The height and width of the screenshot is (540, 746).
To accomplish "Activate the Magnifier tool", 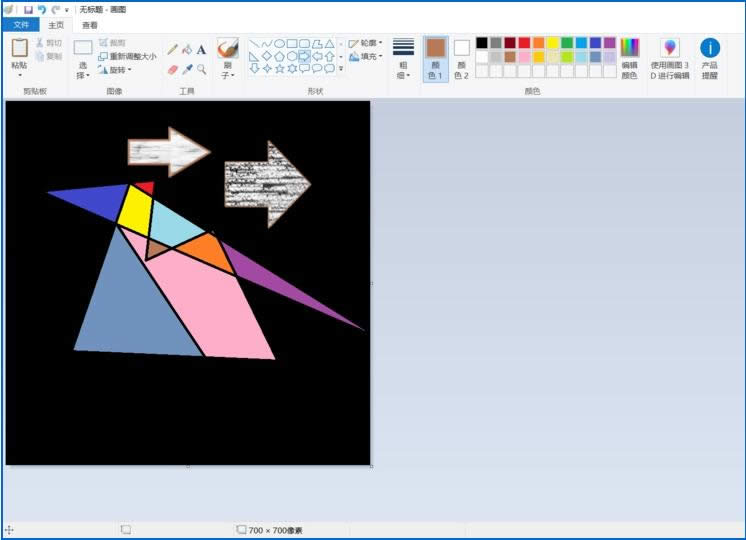I will pos(201,70).
